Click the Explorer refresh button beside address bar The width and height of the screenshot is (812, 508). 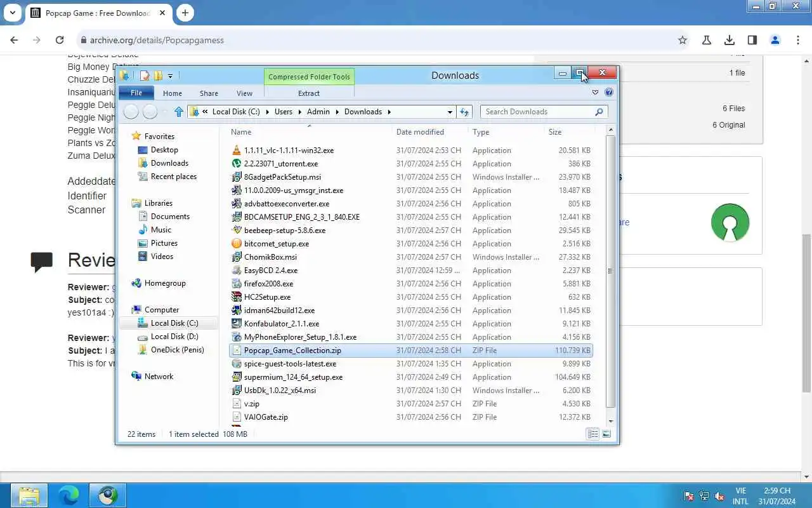coord(464,112)
